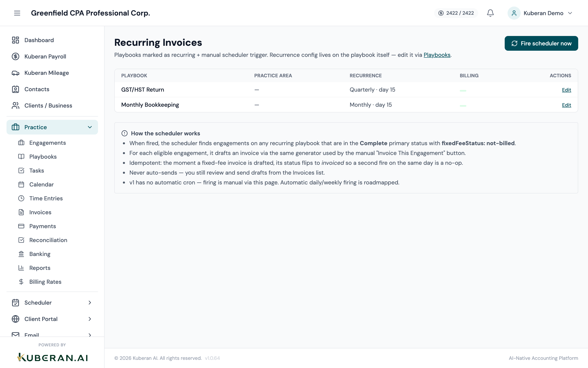Click the Dashboard grid icon
This screenshot has height=368, width=588.
[x=16, y=40]
